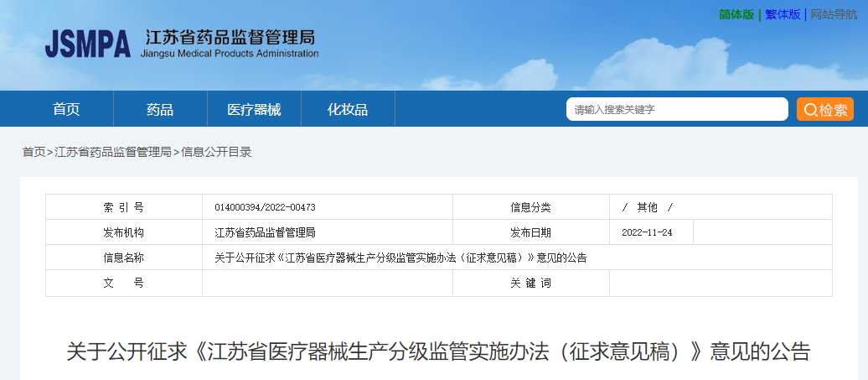
Task: Click the 信息名称 label cell
Action: [x=123, y=258]
